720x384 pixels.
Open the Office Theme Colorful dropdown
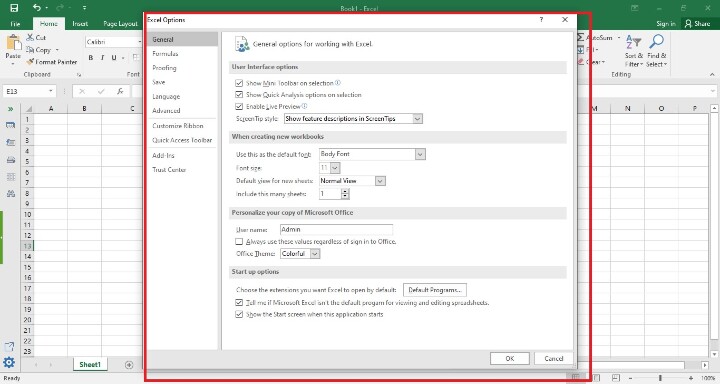(x=315, y=254)
